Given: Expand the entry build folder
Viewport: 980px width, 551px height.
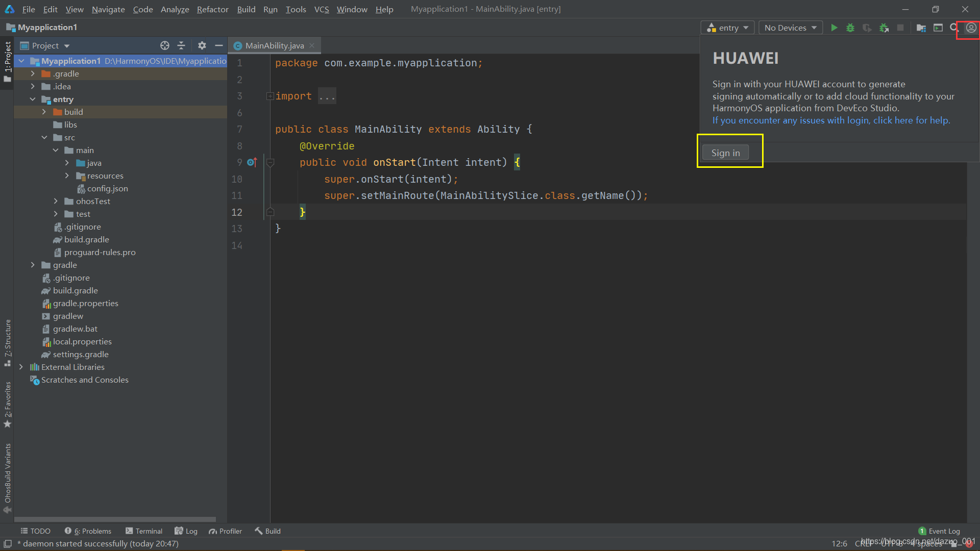Looking at the screenshot, I should click(44, 112).
